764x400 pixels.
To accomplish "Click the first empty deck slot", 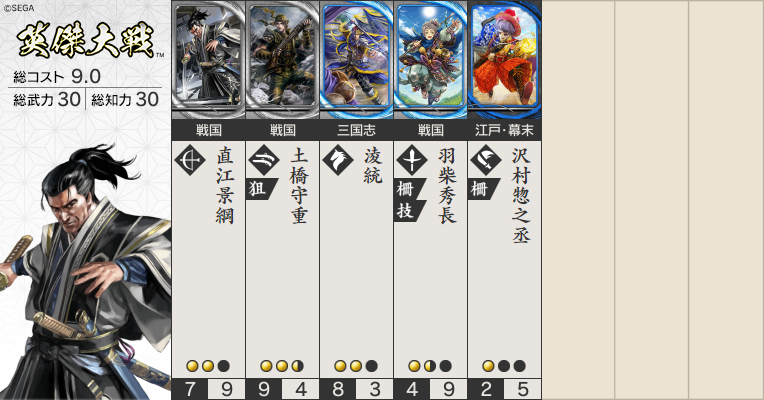I will point(578,200).
